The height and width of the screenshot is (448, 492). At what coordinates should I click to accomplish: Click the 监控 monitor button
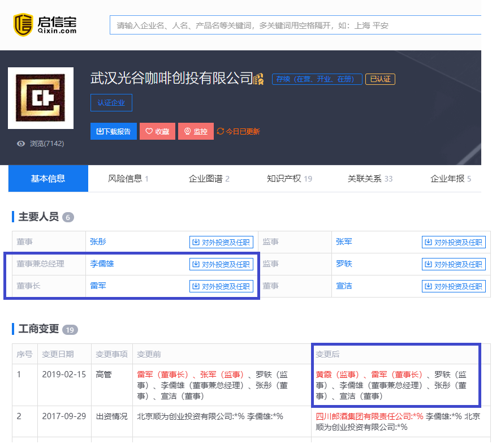[195, 131]
